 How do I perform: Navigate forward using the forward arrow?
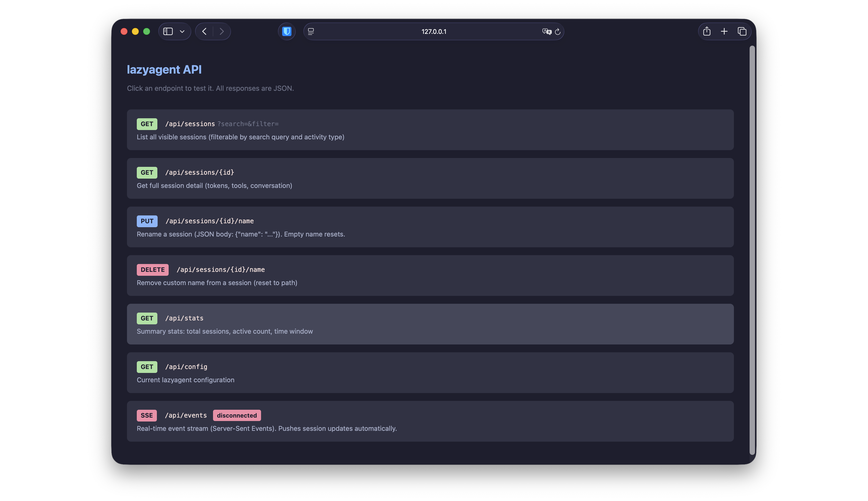(222, 31)
